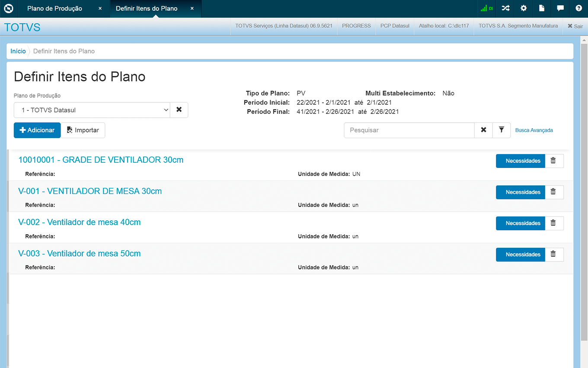The width and height of the screenshot is (588, 368).
Task: Open Busca Avançada link
Action: (x=534, y=130)
